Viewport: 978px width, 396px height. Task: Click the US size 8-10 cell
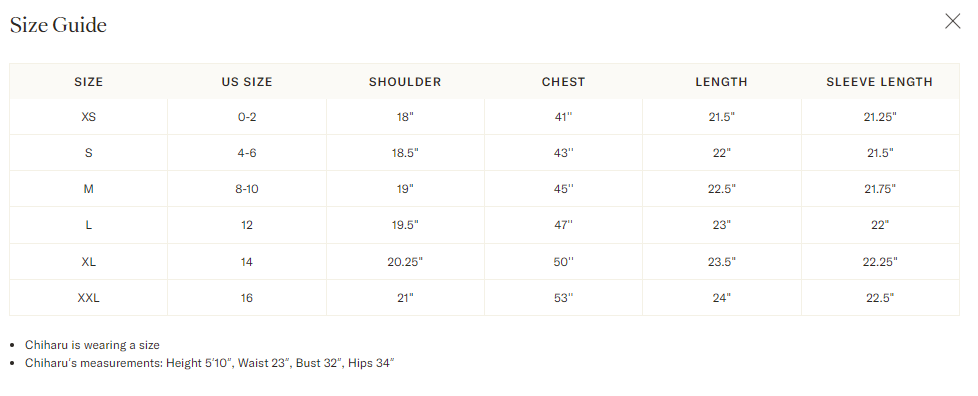coord(247,189)
